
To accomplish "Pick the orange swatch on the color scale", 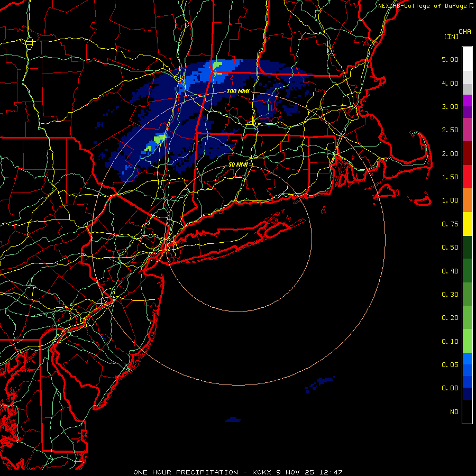I will (x=467, y=200).
